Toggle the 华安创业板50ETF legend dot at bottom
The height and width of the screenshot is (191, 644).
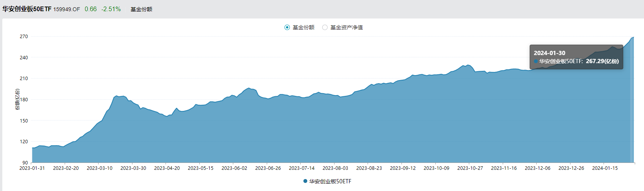[305, 181]
